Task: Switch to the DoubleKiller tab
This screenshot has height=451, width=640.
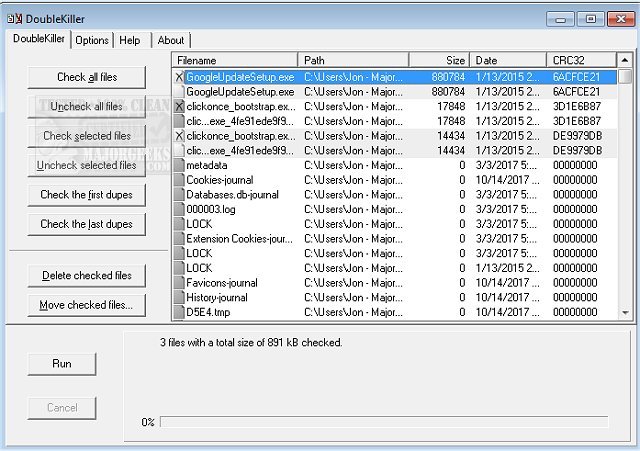Action: click(39, 39)
